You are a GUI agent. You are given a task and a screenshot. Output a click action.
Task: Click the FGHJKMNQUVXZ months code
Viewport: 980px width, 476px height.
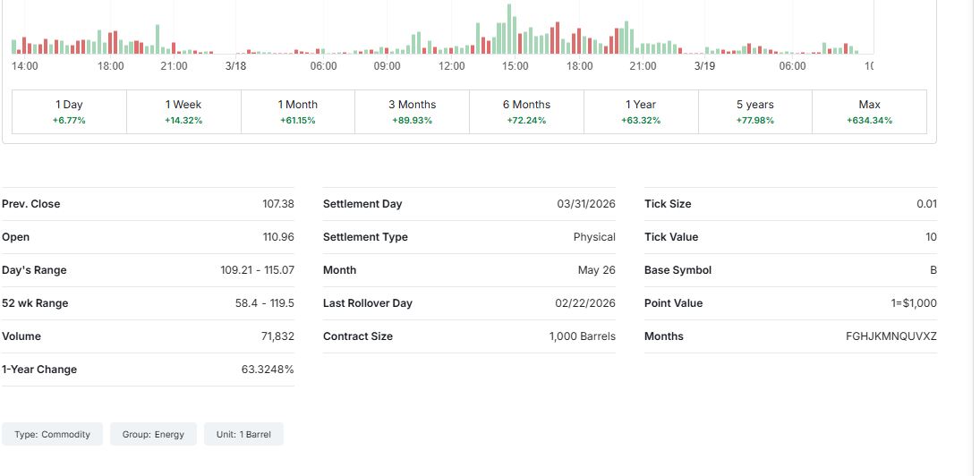(x=891, y=336)
